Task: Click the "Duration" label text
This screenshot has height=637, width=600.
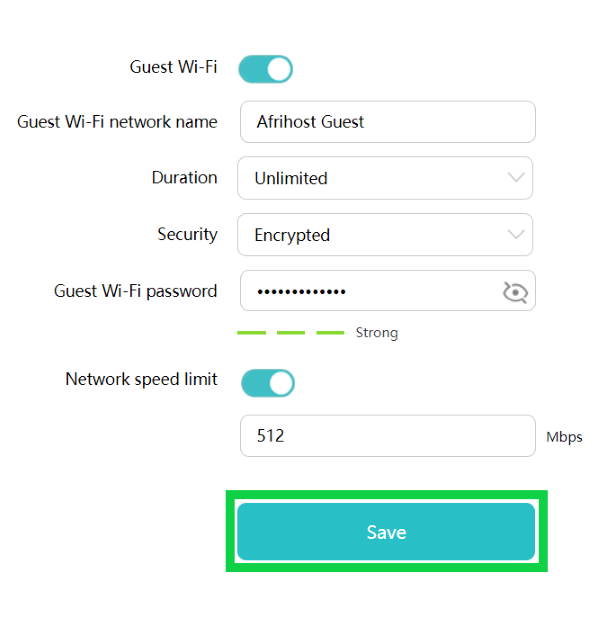Action: click(184, 177)
